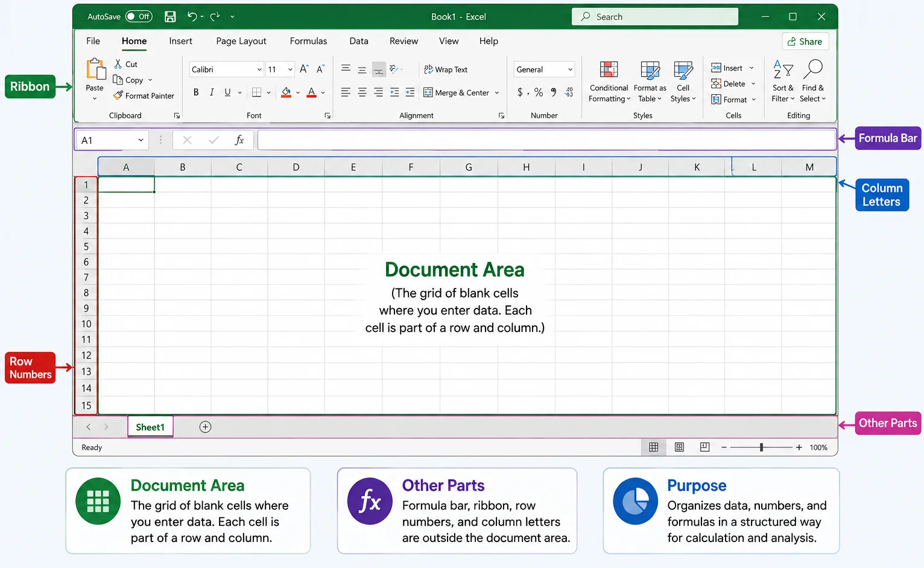Viewport: 924px width, 568px height.
Task: Toggle Wrap Text
Action: pyautogui.click(x=446, y=69)
